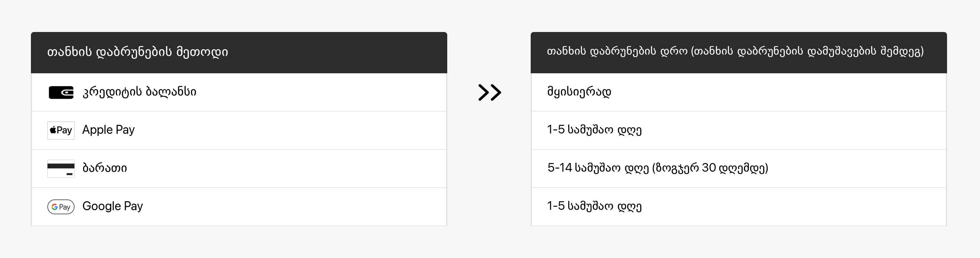
Task: Click the თანხის დაბრუნების მეთოდი header
Action: 137,52
